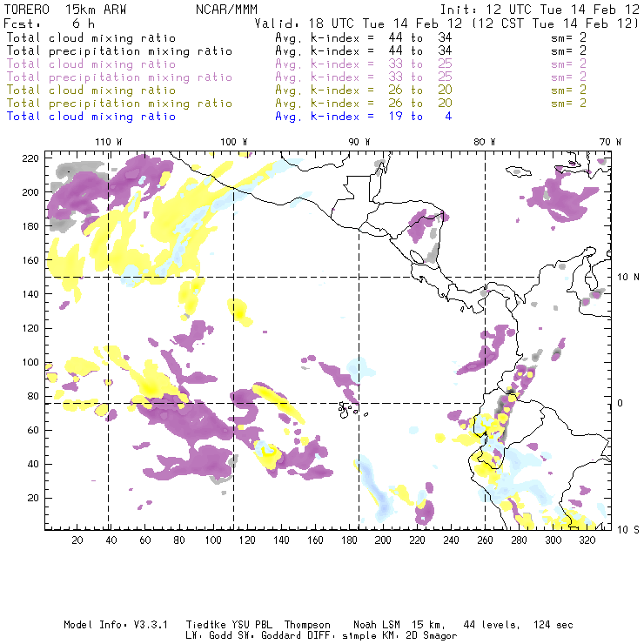Select x-axis tick label "240"

coord(451,540)
